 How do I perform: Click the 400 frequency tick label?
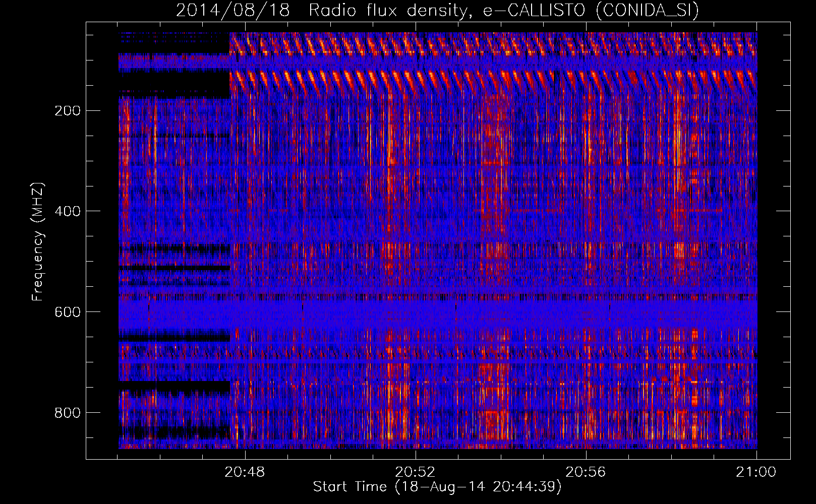68,211
